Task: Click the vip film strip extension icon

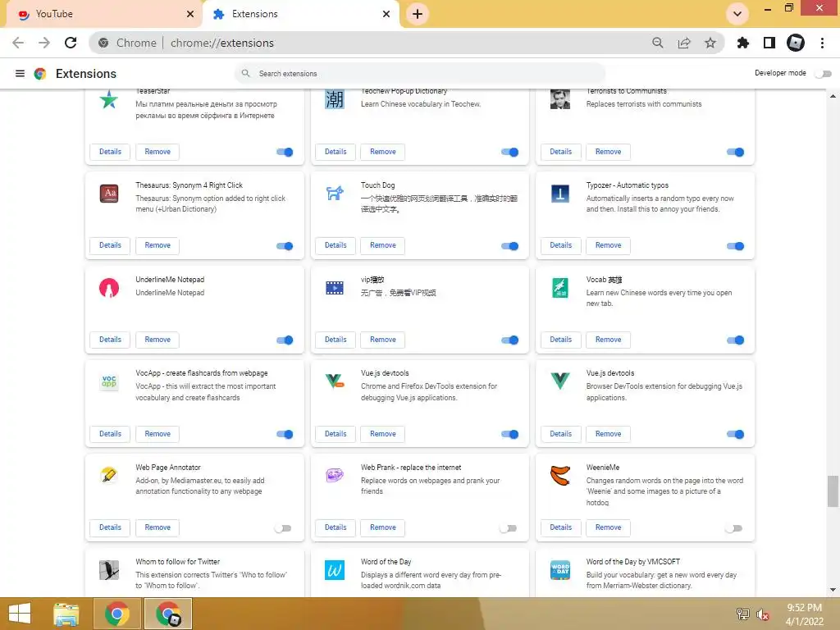Action: click(x=335, y=288)
